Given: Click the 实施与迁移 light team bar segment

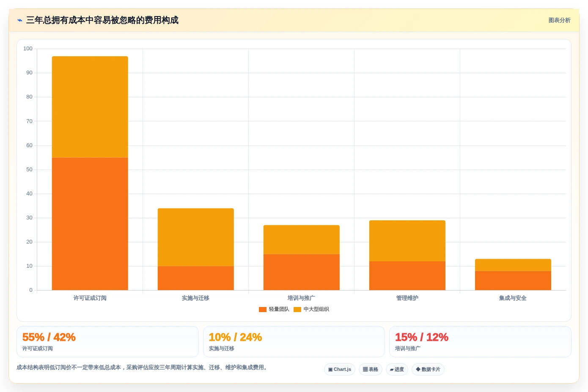Looking at the screenshot, I should click(x=196, y=278).
